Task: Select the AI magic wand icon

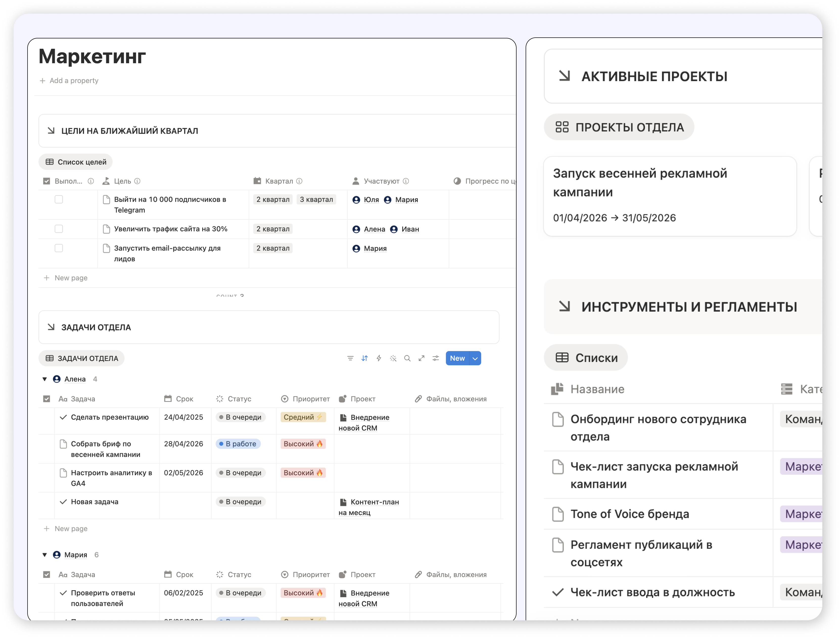Action: pos(393,358)
